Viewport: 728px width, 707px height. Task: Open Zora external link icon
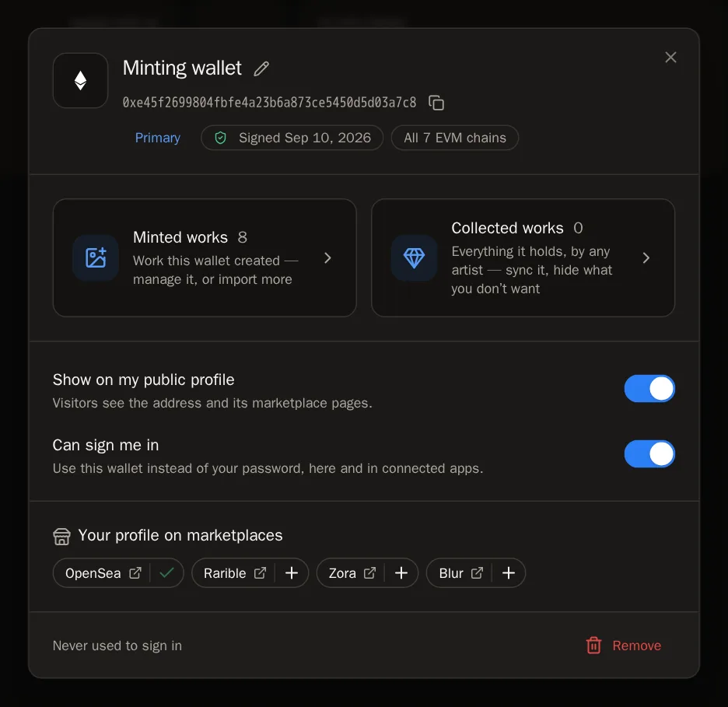(369, 573)
